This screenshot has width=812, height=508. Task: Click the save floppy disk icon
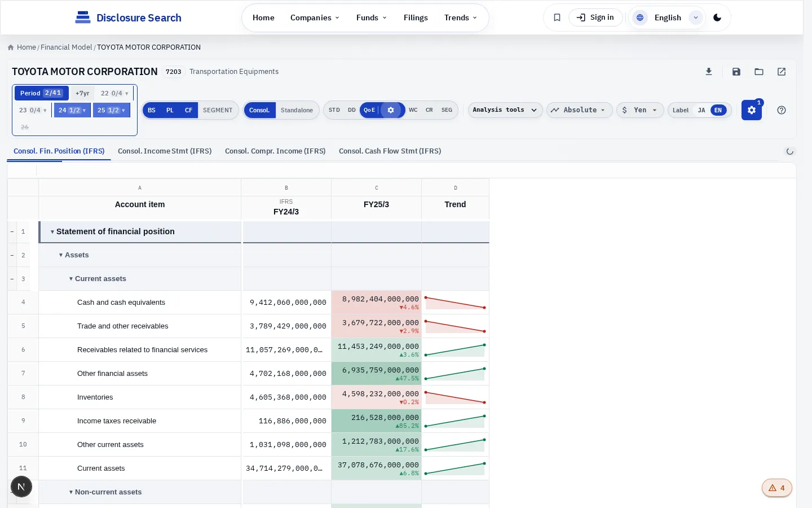click(736, 72)
